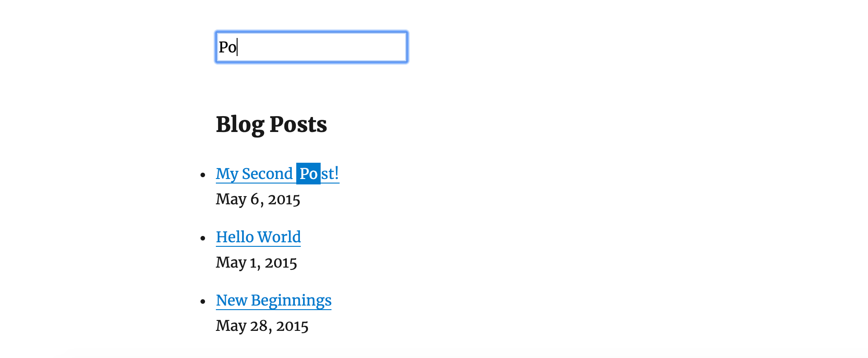Viewport: 868px width, 358px height.
Task: Click the "May 28, 2015" date text
Action: click(262, 325)
